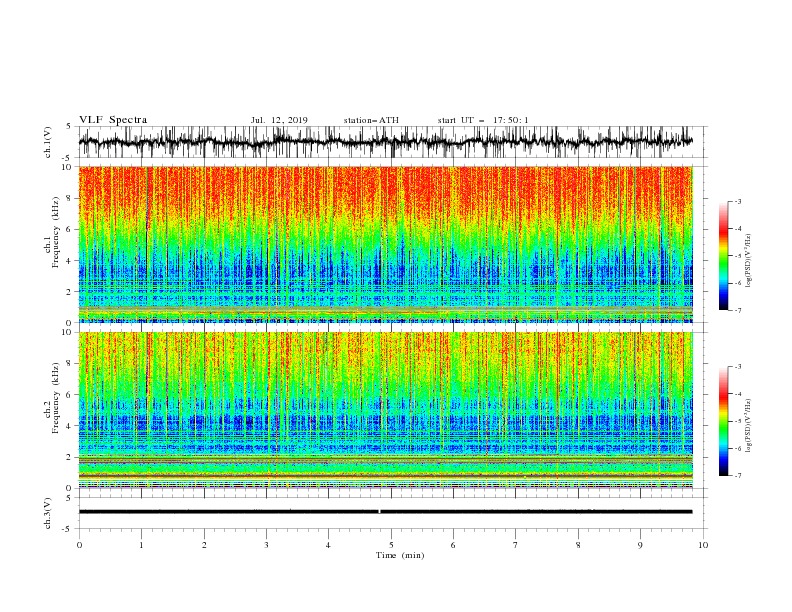Click the upper PSD color scale bar
Image resolution: width=792 pixels, height=612 pixels.
click(x=723, y=256)
